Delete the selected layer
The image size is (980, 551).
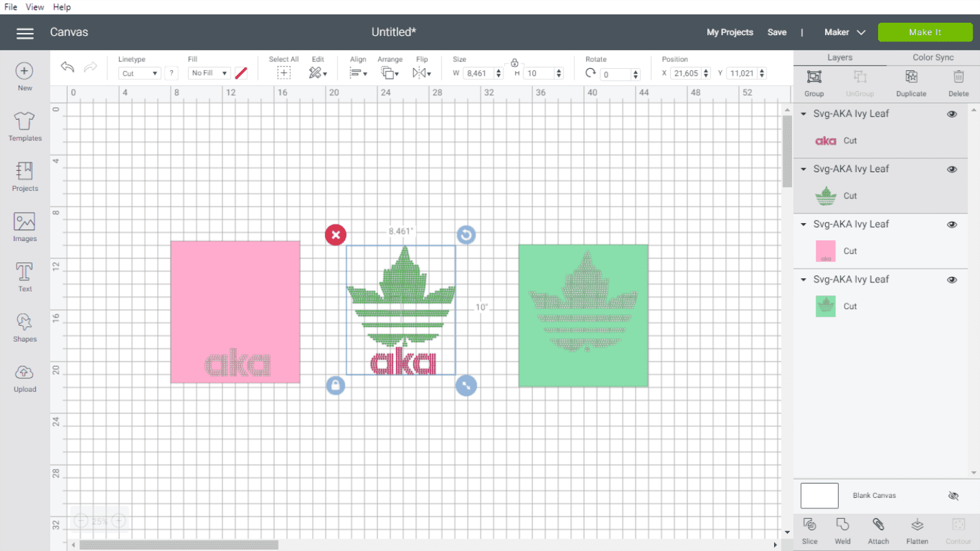pos(959,83)
